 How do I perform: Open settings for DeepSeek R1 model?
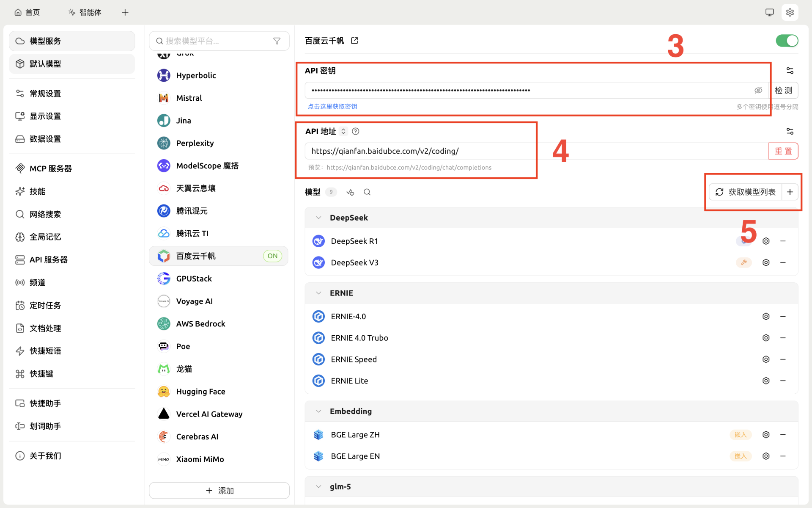click(x=766, y=241)
